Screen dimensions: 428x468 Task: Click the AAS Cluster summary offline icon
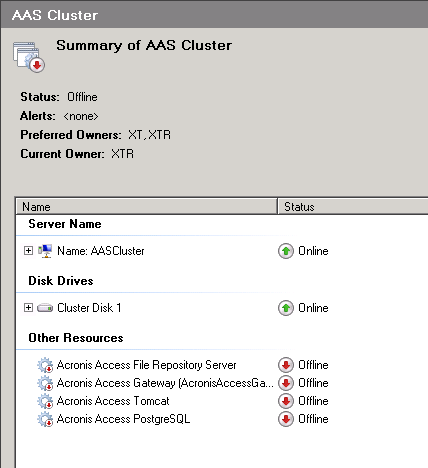[x=29, y=56]
